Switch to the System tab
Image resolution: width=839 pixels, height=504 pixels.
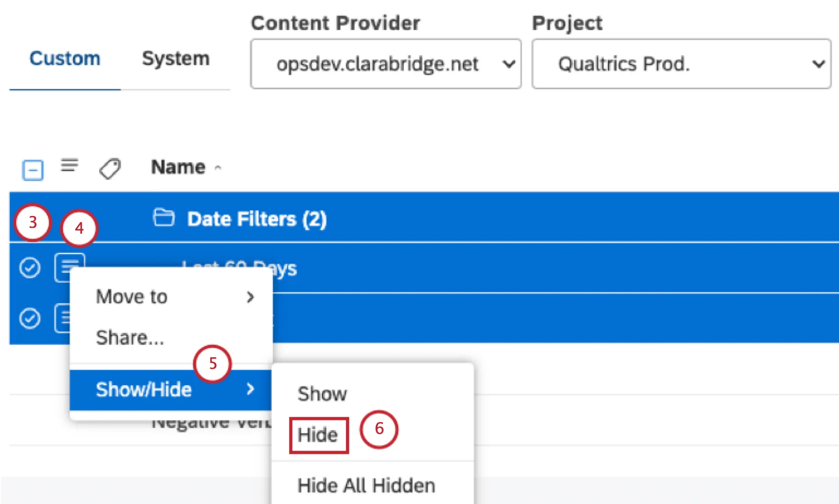[175, 58]
